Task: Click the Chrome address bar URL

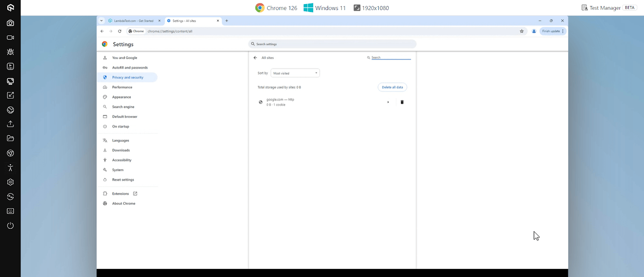Action: (170, 31)
